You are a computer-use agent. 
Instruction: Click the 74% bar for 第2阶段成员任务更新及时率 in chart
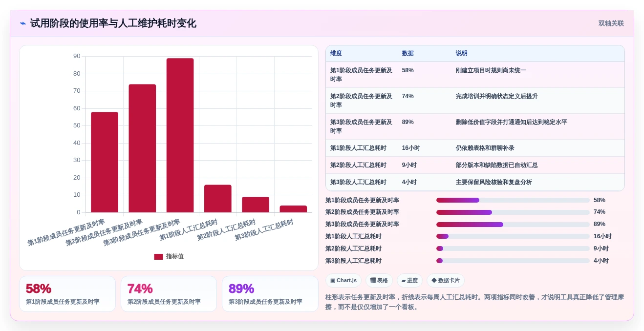(x=142, y=148)
